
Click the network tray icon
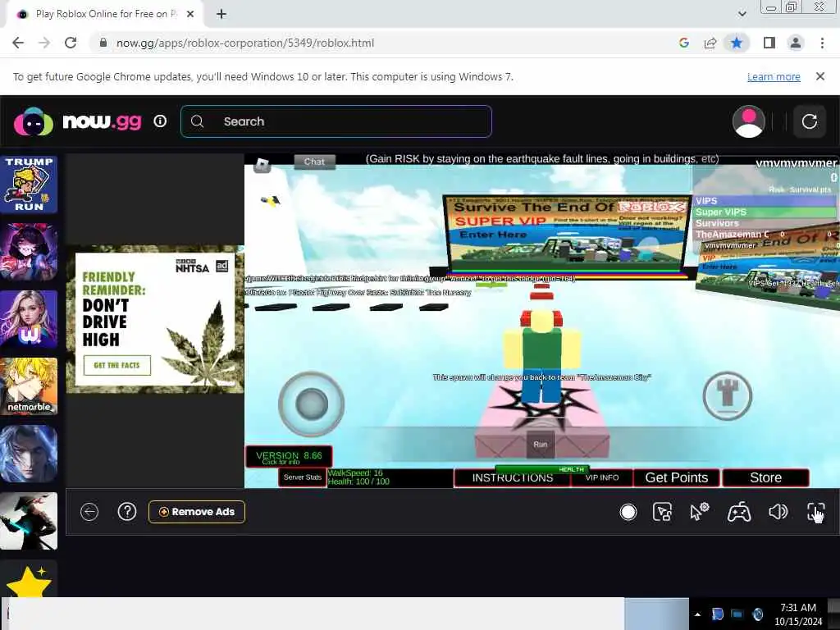[x=737, y=614]
